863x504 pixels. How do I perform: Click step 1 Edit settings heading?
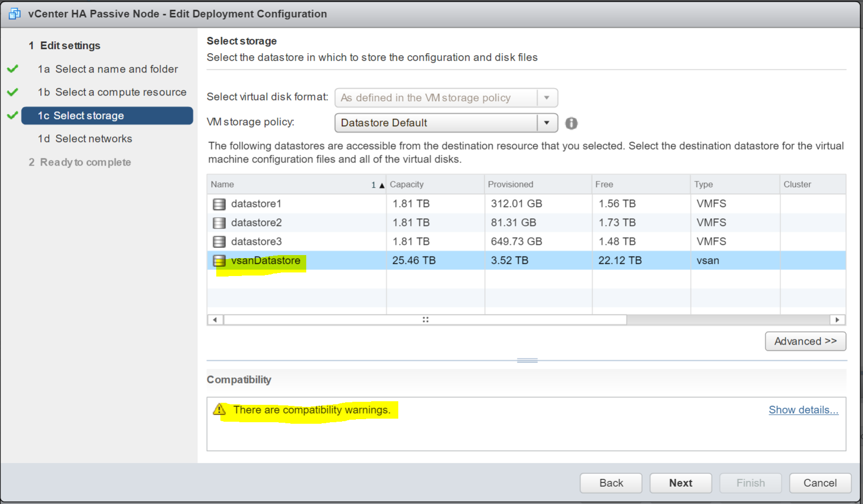click(64, 45)
